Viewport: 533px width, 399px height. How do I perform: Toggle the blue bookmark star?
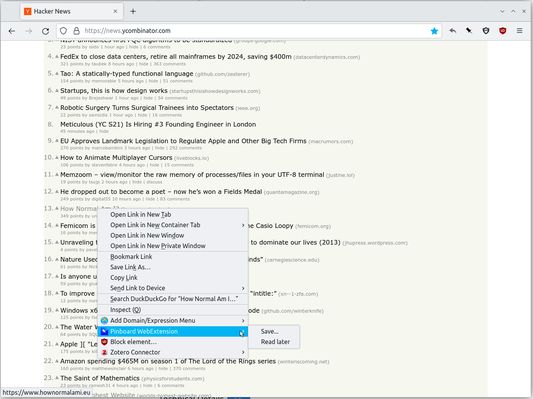coord(434,31)
